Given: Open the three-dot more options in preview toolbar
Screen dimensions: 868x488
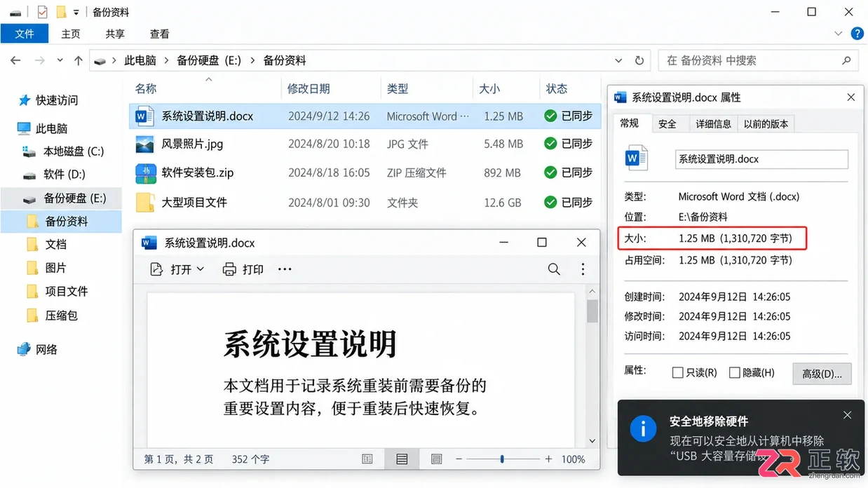Looking at the screenshot, I should [x=284, y=269].
